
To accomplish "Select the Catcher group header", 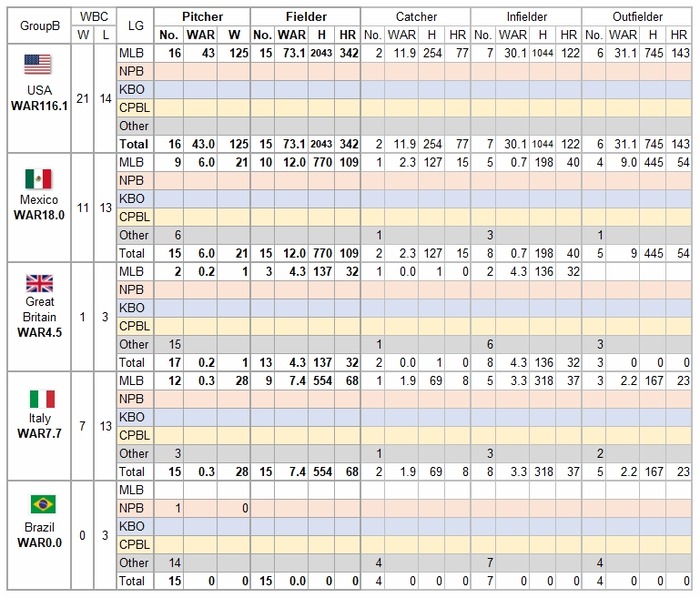I will point(416,17).
